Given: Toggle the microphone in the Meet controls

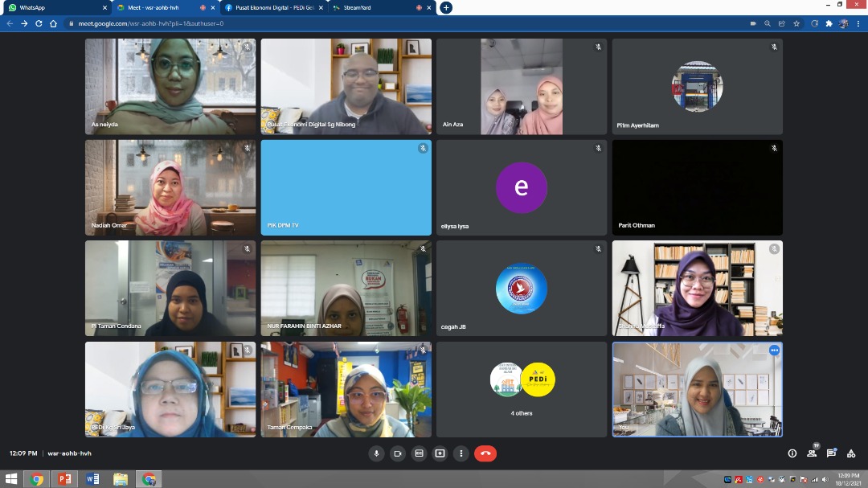Looking at the screenshot, I should [376, 453].
